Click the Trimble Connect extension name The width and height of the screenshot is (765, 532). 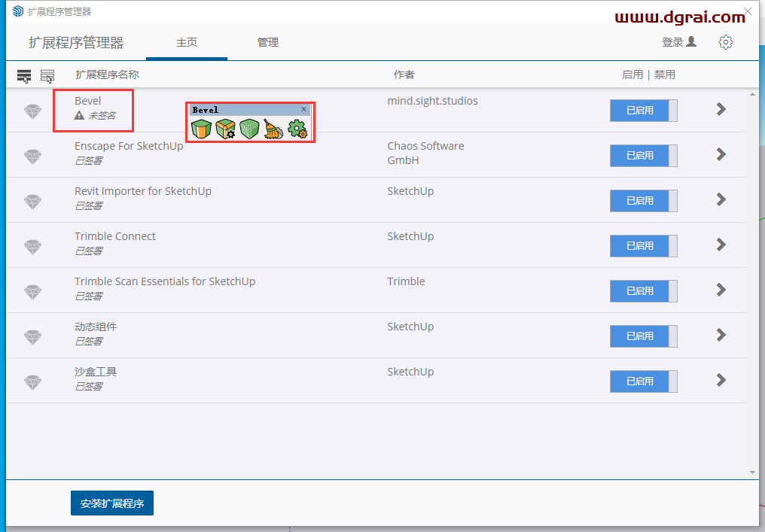(x=115, y=236)
